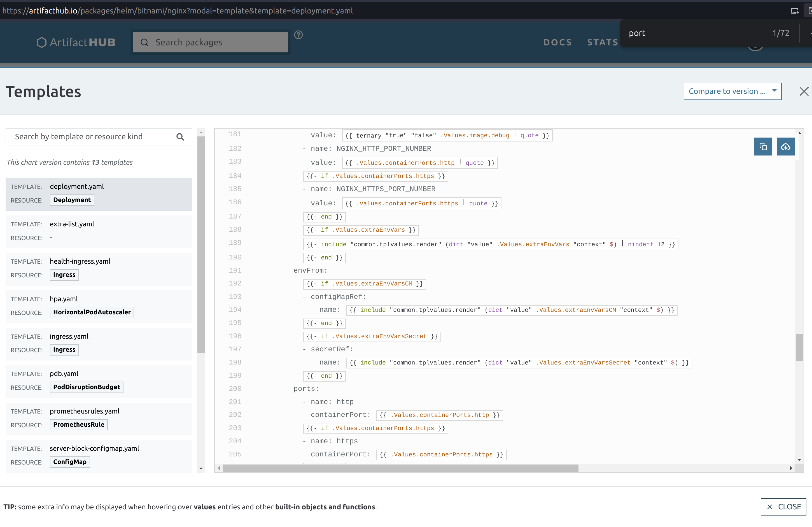
Task: Click the package search magnifier icon
Action: pyautogui.click(x=144, y=42)
